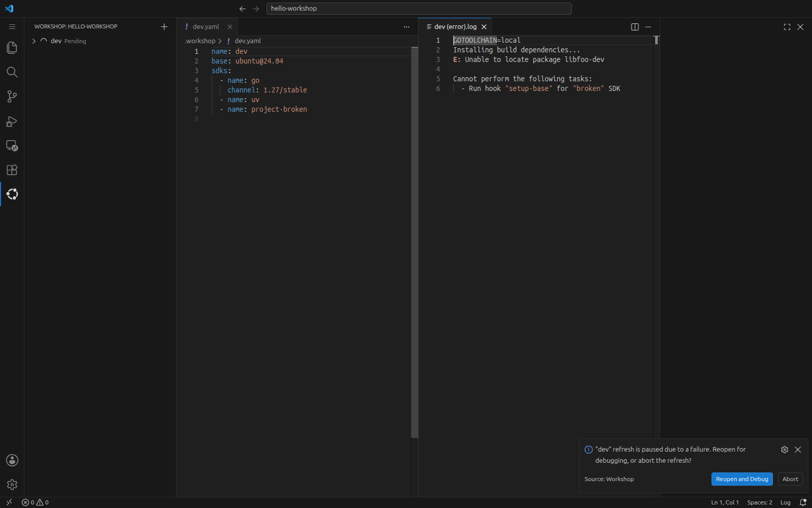Screen dimensions: 812x508
Task: Go back with the left arrow
Action: pos(243,9)
